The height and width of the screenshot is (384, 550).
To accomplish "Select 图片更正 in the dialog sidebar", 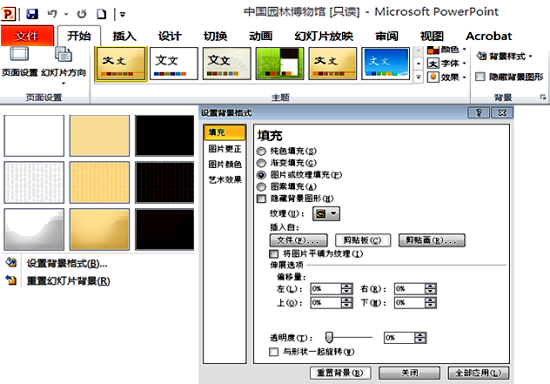I will (225, 149).
